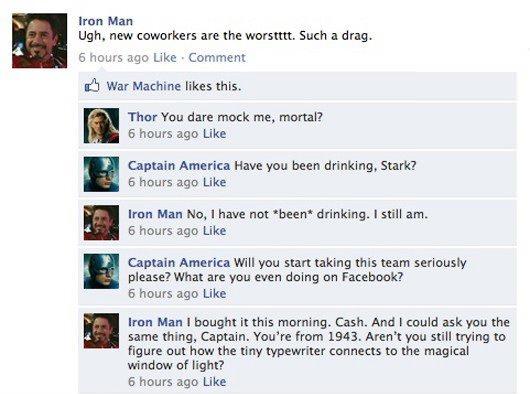530x394 pixels.
Task: Like Captain America's drinking question comment
Action: point(215,182)
